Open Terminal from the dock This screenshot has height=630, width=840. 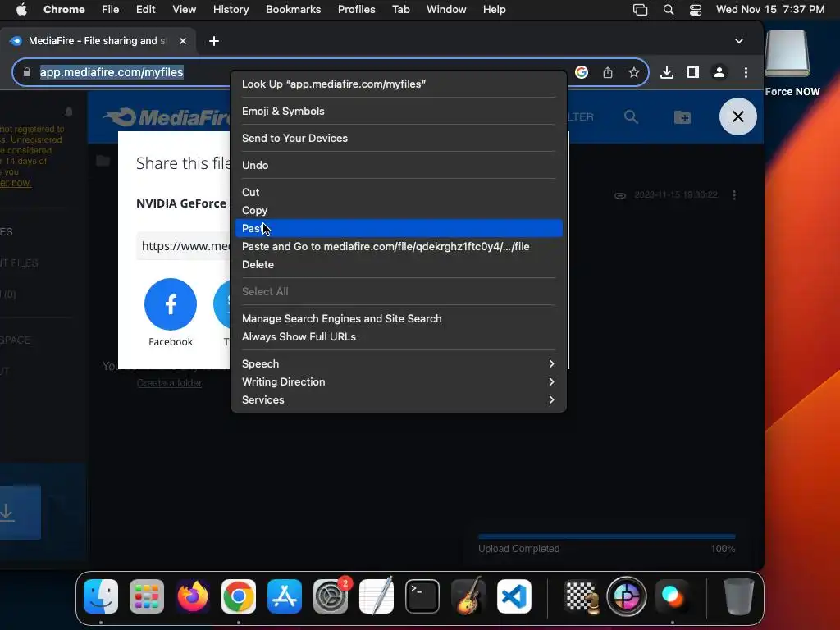coord(422,596)
